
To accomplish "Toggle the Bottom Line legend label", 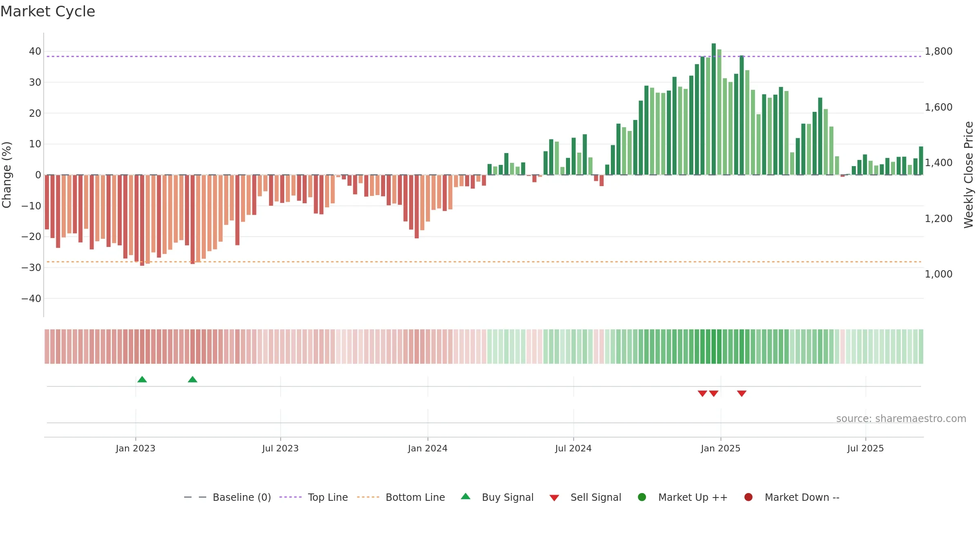I will pyautogui.click(x=415, y=498).
